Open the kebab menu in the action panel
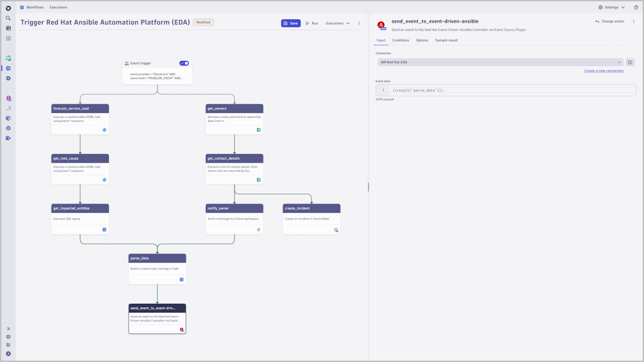The width and height of the screenshot is (644, 362). [x=633, y=21]
